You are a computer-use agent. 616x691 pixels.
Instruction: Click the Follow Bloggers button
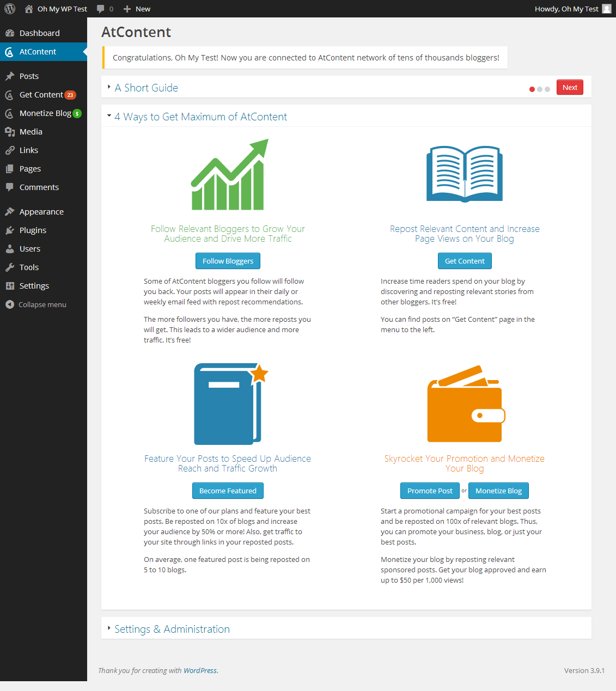point(228,261)
